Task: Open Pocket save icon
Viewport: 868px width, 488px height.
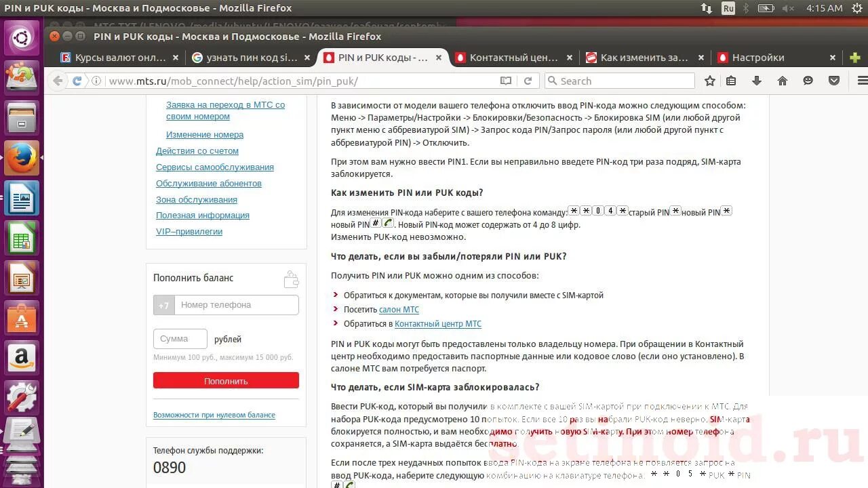Action: click(835, 81)
